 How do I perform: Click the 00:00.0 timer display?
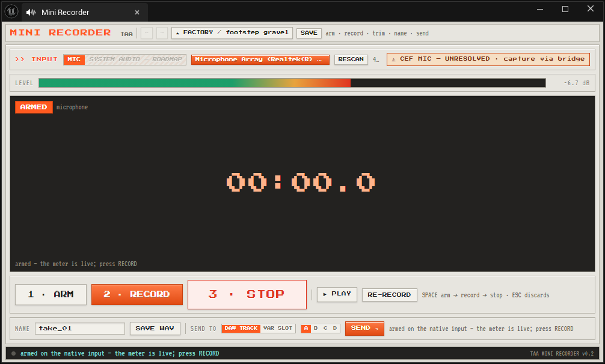(x=301, y=182)
